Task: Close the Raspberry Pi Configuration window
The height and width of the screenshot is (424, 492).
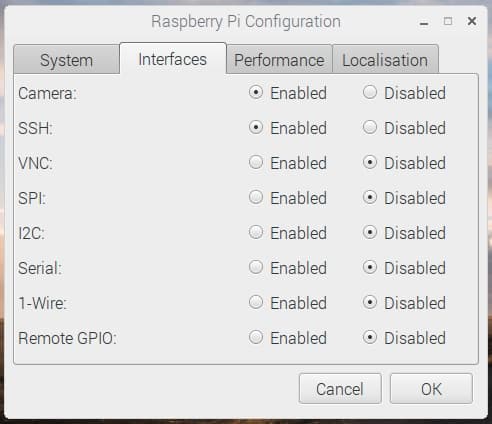Action: tap(472, 21)
